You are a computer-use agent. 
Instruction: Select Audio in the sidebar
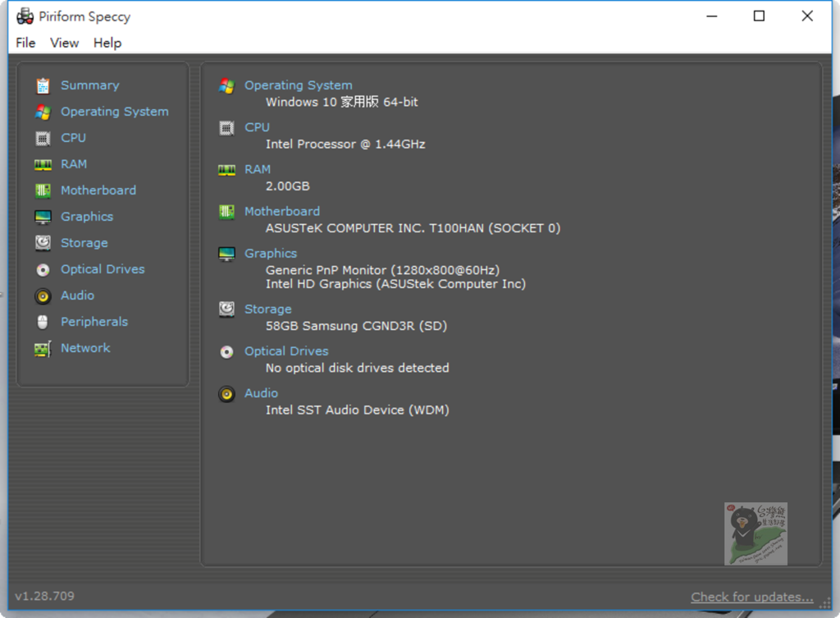(78, 295)
